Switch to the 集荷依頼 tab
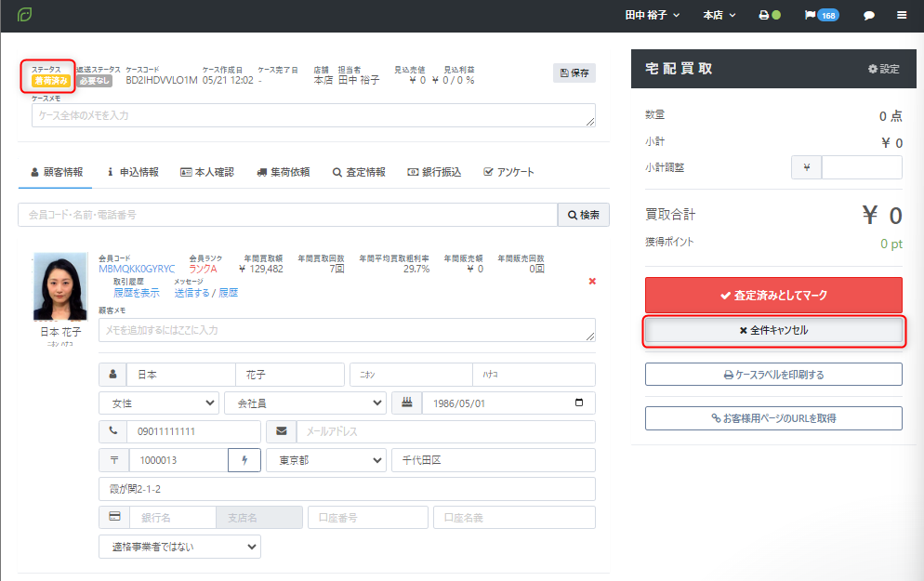Viewport: 924px width, 581px height. coord(283,172)
